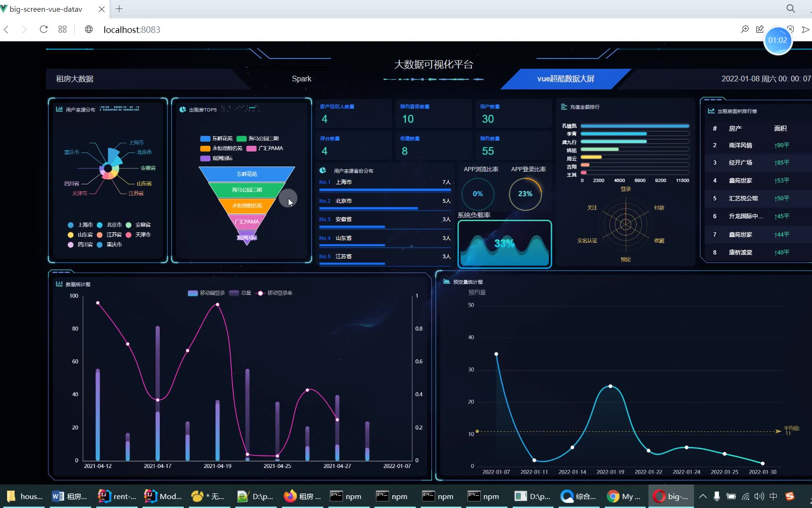
Task: Click the globe site info icon
Action: point(89,30)
